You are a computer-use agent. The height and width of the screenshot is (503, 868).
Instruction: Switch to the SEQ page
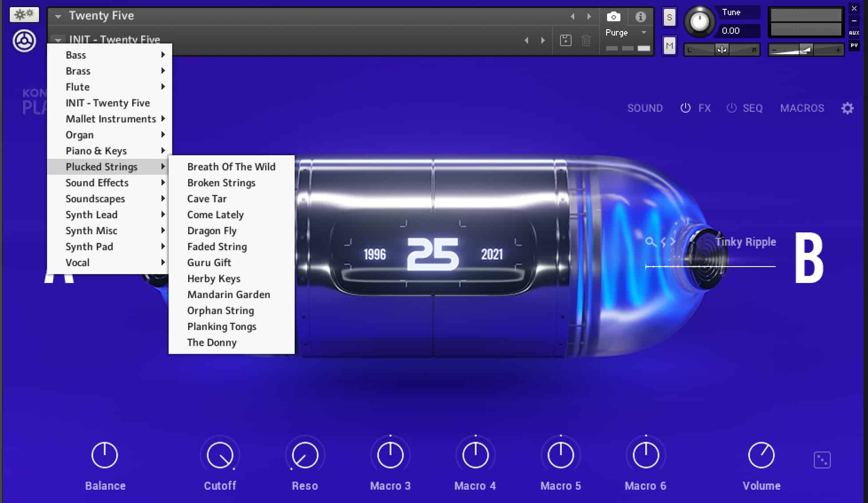coord(752,108)
